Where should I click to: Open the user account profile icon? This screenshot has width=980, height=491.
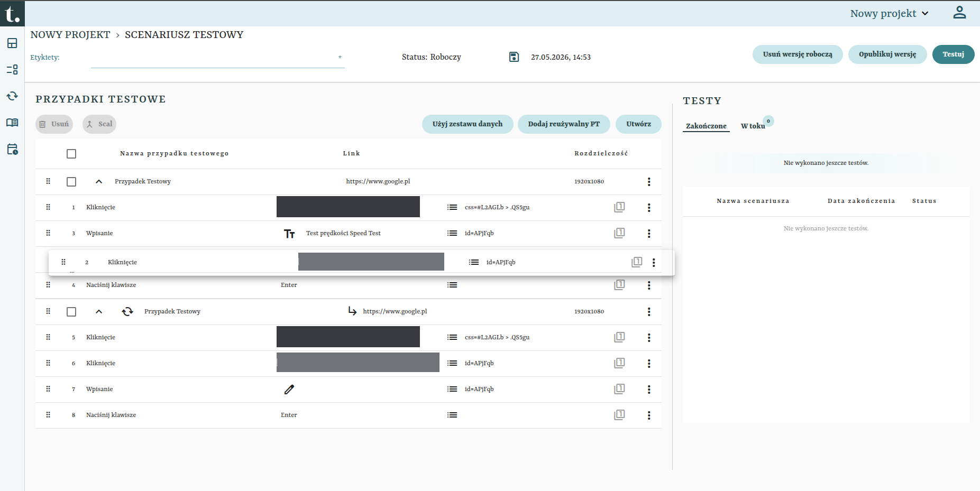(x=959, y=13)
